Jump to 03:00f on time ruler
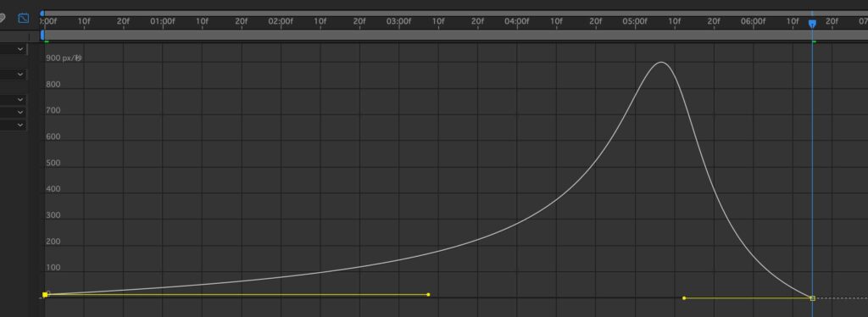Viewport: 868px width, 317px height. (x=399, y=21)
